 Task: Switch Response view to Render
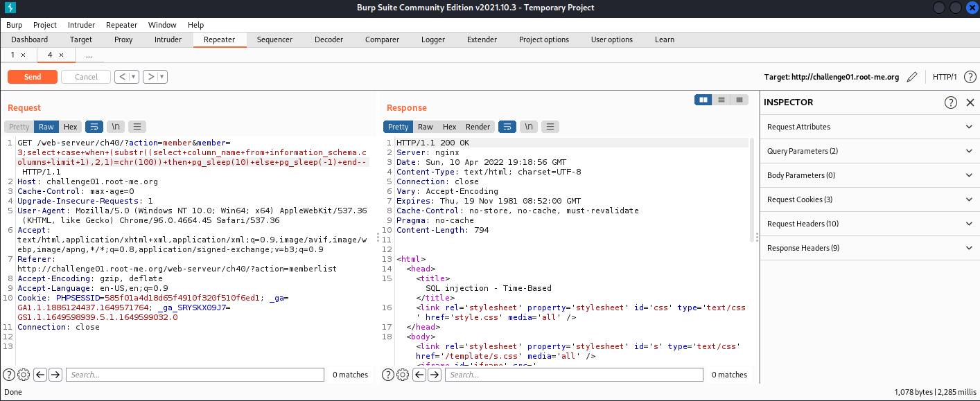click(478, 127)
